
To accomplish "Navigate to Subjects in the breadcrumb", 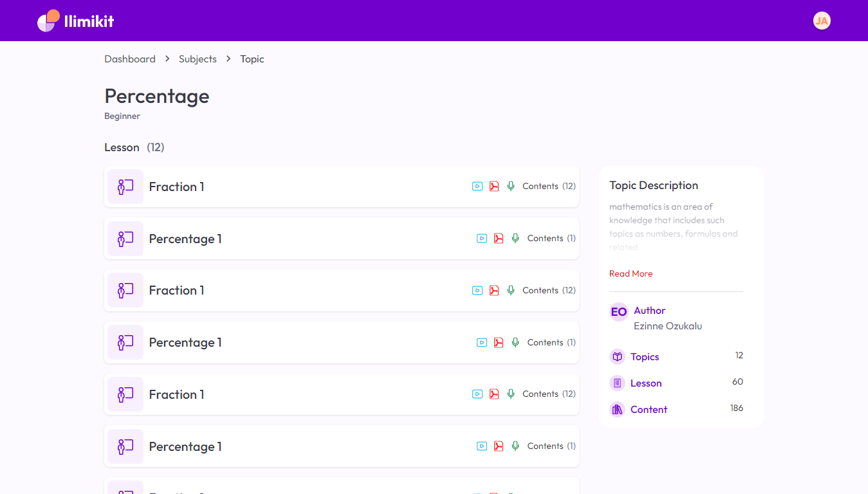I will [198, 59].
